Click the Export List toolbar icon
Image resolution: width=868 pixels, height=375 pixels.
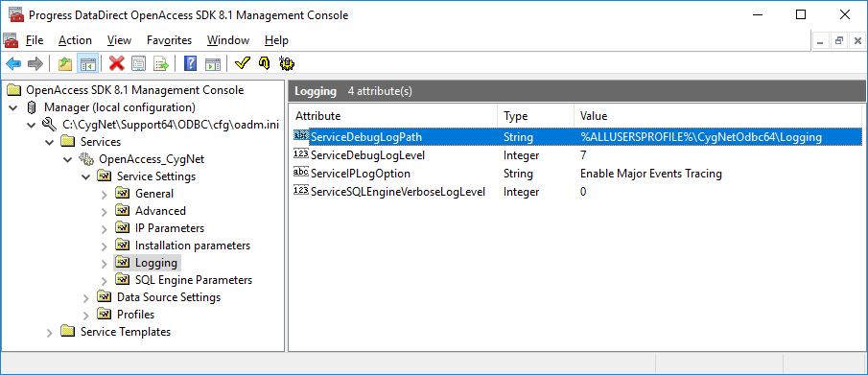point(160,63)
